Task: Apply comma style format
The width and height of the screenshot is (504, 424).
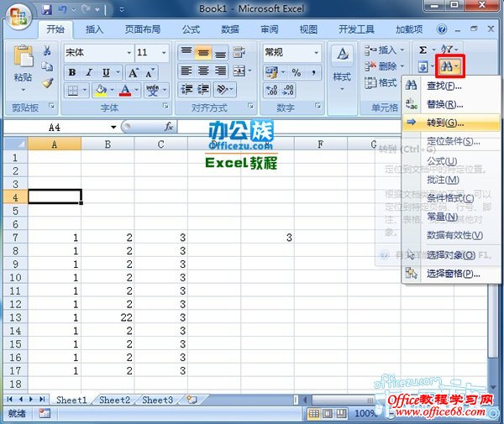Action: [313, 72]
